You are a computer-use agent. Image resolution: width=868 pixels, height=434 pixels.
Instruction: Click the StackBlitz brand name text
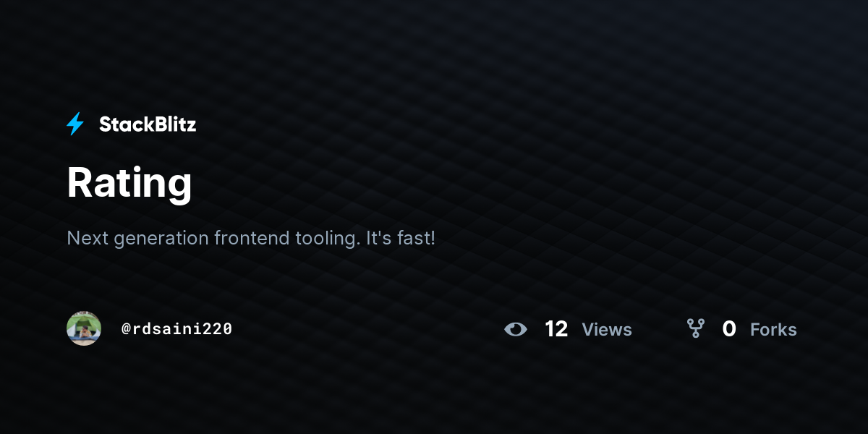(x=148, y=124)
